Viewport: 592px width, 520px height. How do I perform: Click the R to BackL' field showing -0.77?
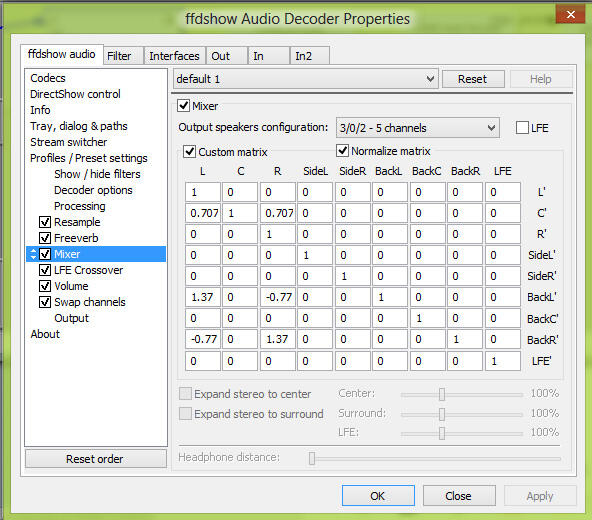278,297
